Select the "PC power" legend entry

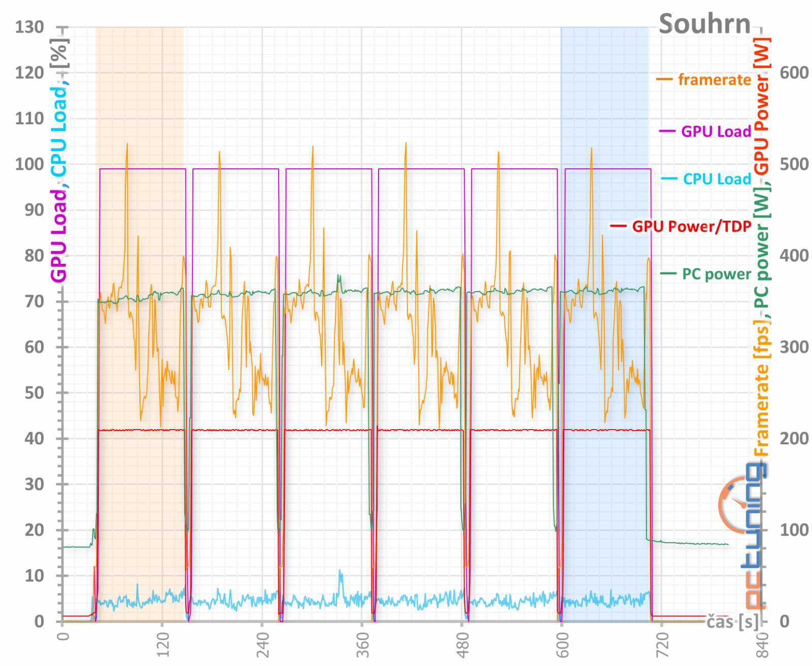coord(705,274)
